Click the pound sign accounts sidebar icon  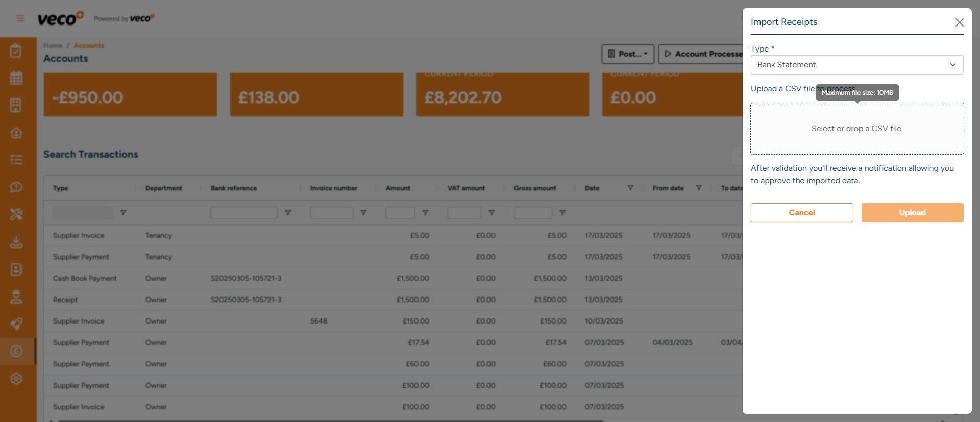click(16, 351)
